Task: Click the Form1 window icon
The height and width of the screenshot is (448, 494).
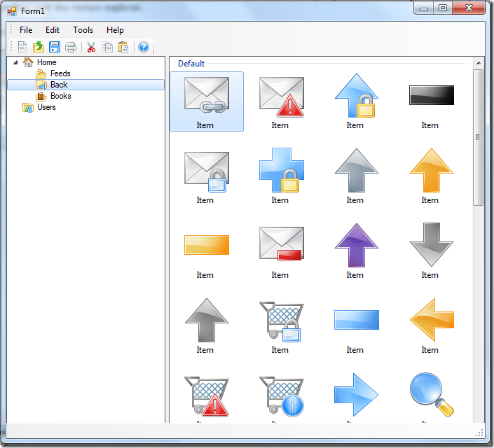Action: pyautogui.click(x=12, y=11)
